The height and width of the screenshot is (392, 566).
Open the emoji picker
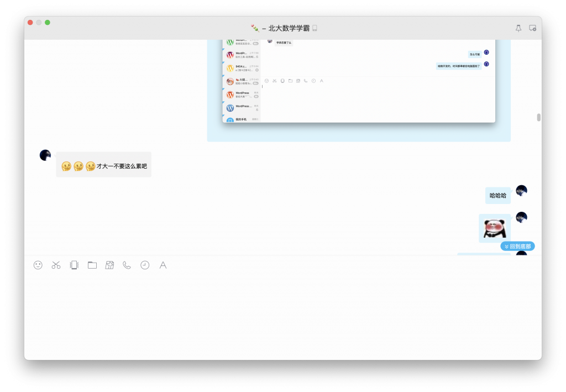(37, 265)
